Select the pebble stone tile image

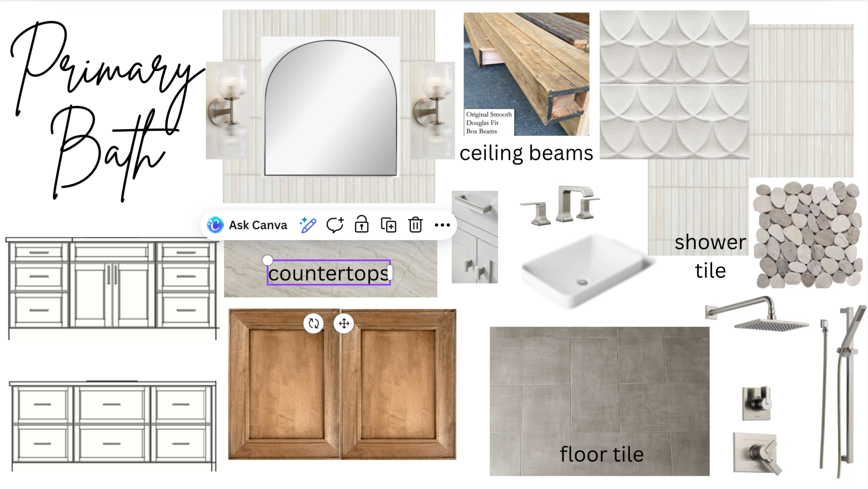(x=807, y=234)
